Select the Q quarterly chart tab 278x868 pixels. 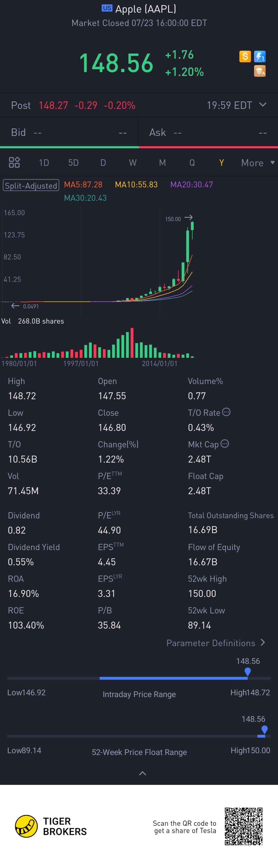tap(192, 163)
